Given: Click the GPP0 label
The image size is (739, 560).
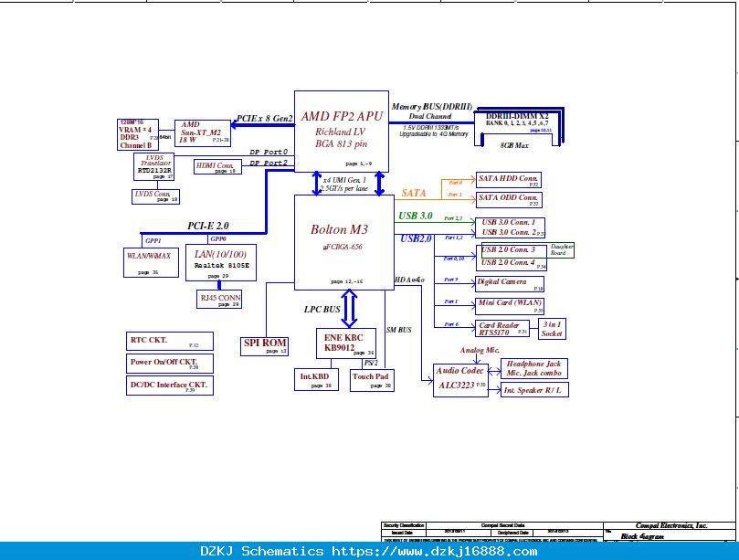Looking at the screenshot, I should pyautogui.click(x=217, y=239).
